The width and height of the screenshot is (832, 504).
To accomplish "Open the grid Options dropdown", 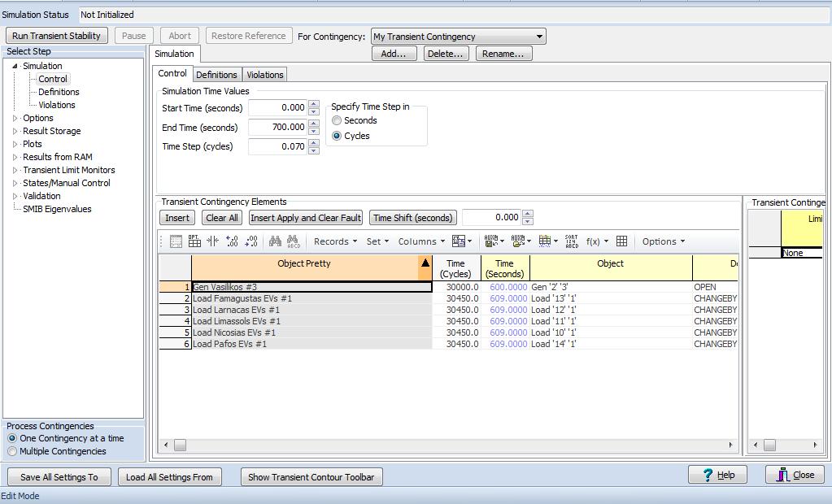I will pos(664,241).
